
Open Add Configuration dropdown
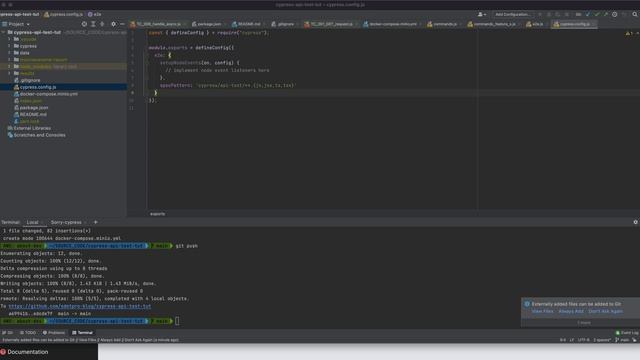pos(512,14)
